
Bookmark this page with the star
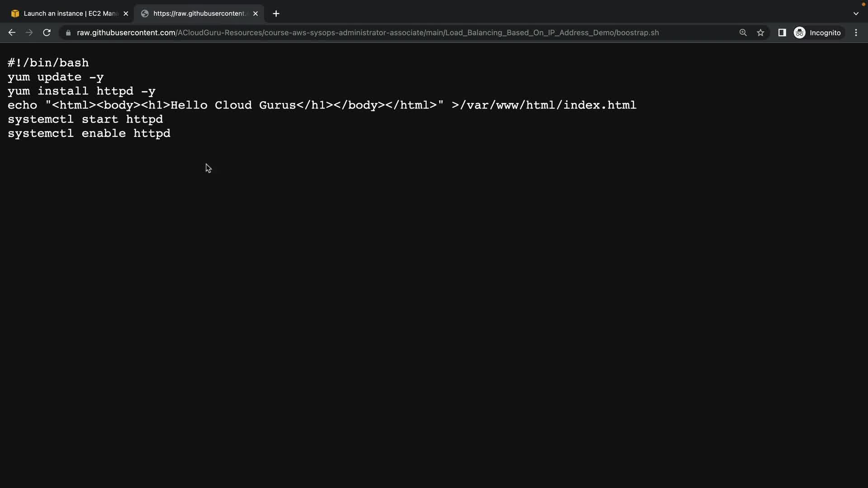[x=760, y=33]
